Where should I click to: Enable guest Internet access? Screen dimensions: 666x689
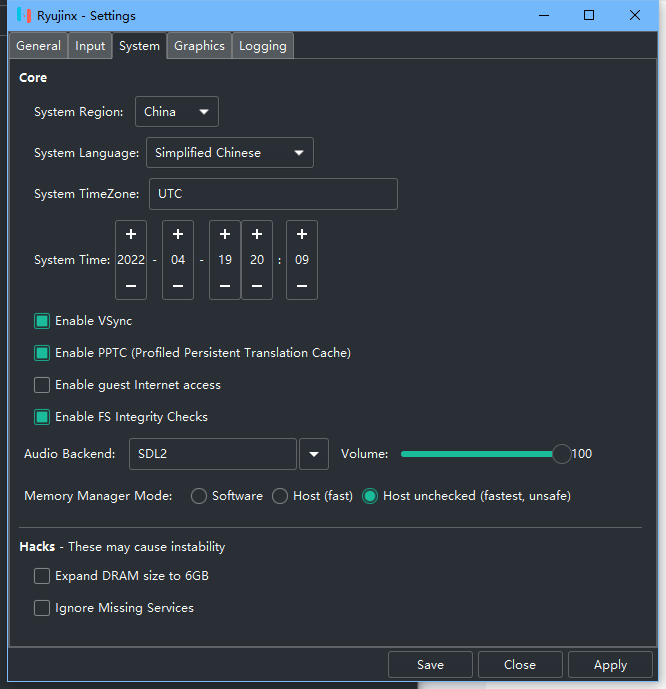pyautogui.click(x=42, y=385)
